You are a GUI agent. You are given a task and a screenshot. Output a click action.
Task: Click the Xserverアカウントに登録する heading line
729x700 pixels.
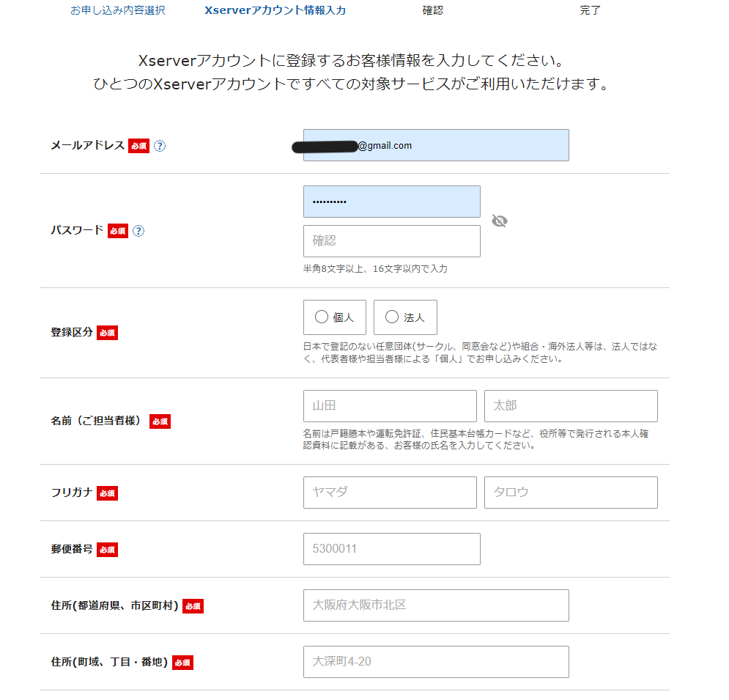coord(352,60)
